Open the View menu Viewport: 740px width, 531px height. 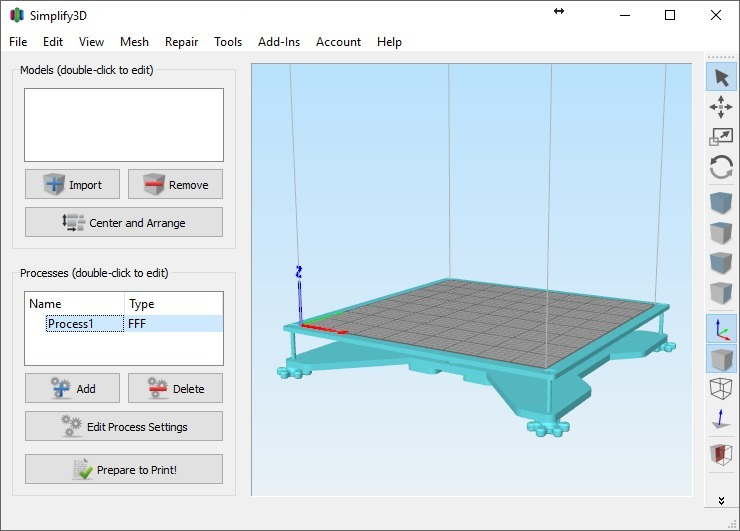coord(91,42)
